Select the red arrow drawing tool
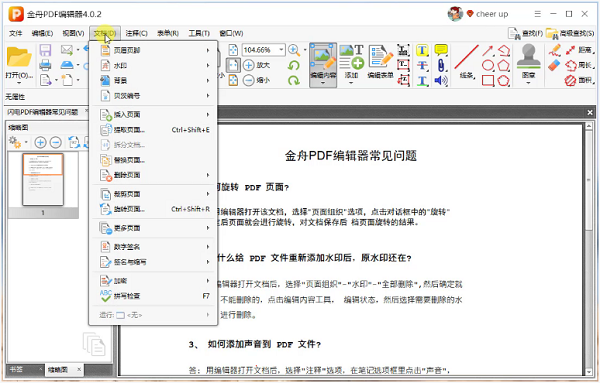Image resolution: width=600 pixels, height=383 pixels. pyautogui.click(x=487, y=50)
